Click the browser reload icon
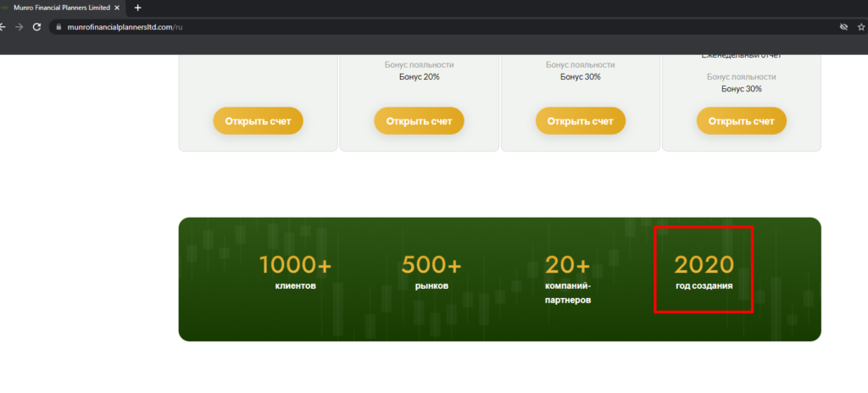This screenshot has height=393, width=868. pyautogui.click(x=37, y=26)
